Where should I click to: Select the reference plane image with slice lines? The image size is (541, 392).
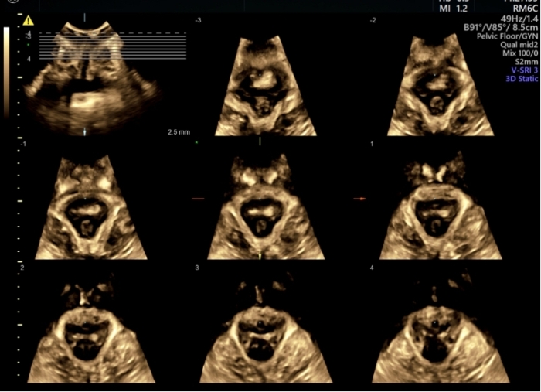[x=93, y=77]
